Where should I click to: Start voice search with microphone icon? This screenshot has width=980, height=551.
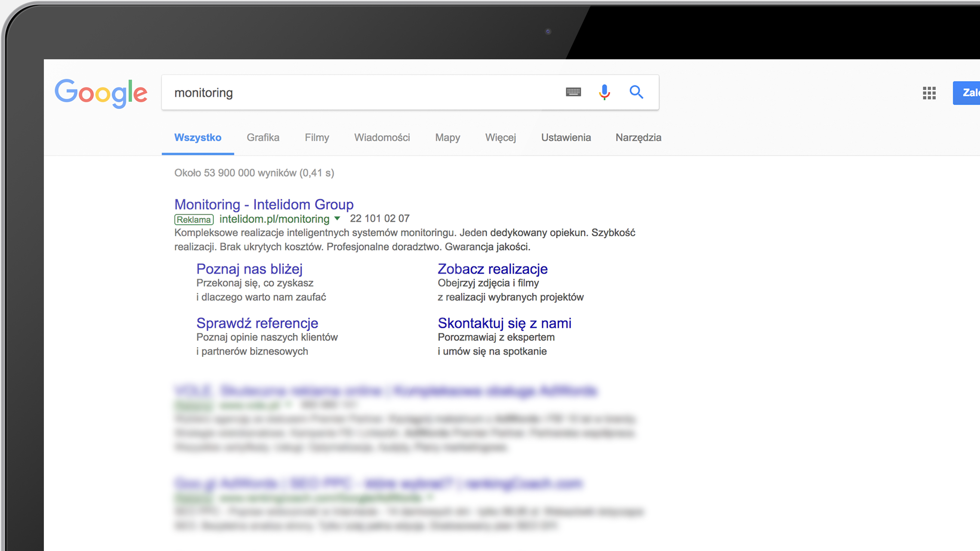tap(604, 92)
